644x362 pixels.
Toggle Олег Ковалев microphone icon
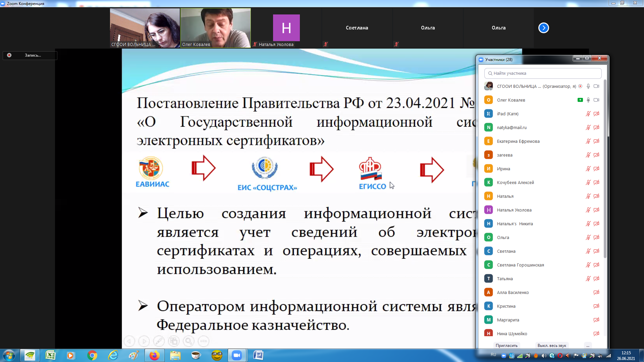[588, 100]
